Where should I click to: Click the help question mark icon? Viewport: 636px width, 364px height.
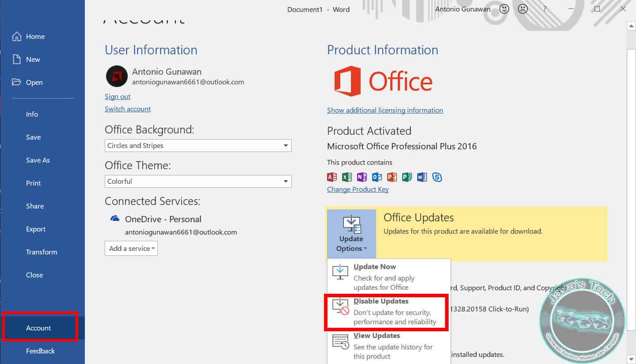(x=545, y=9)
